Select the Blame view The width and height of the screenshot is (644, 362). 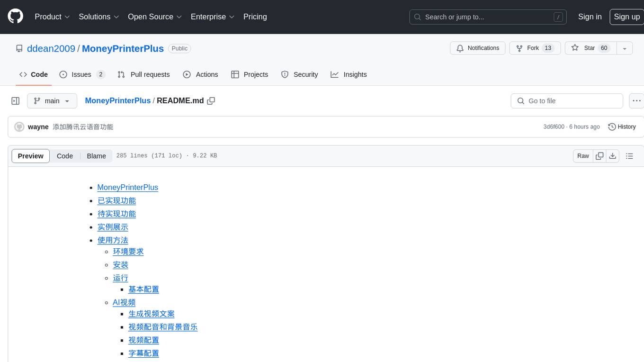pos(96,156)
